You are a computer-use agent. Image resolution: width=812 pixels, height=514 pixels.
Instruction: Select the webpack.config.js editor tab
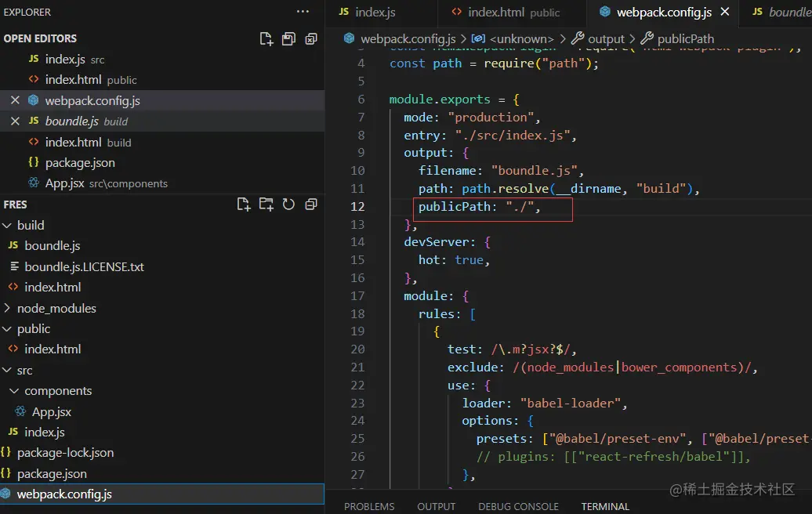(664, 13)
